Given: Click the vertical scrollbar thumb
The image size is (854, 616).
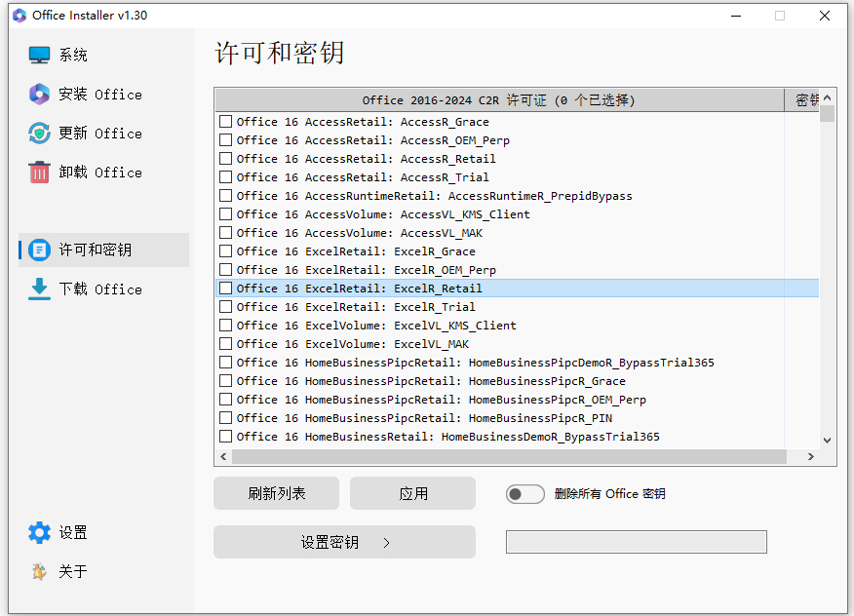Looking at the screenshot, I should [x=828, y=113].
